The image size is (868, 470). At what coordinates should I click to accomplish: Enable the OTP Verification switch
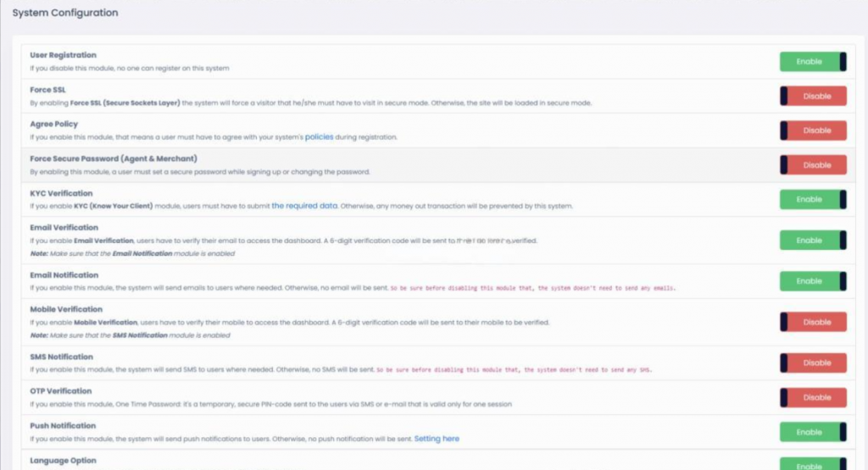coord(813,397)
